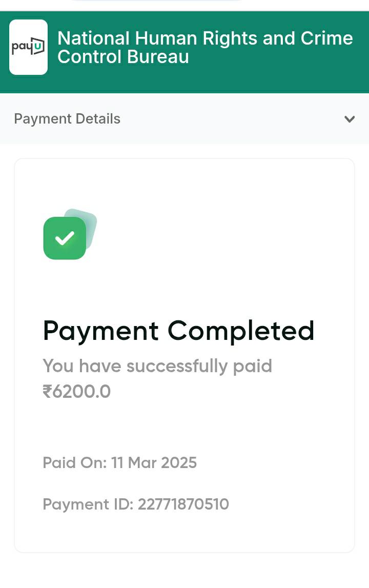
Task: Click the "Payment ID:" label
Action: tap(88, 504)
